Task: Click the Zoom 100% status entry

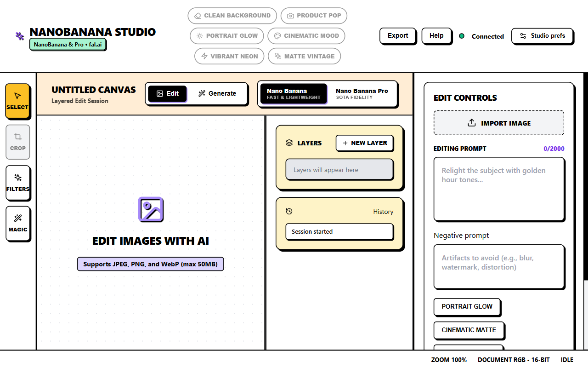Action: pyautogui.click(x=449, y=360)
